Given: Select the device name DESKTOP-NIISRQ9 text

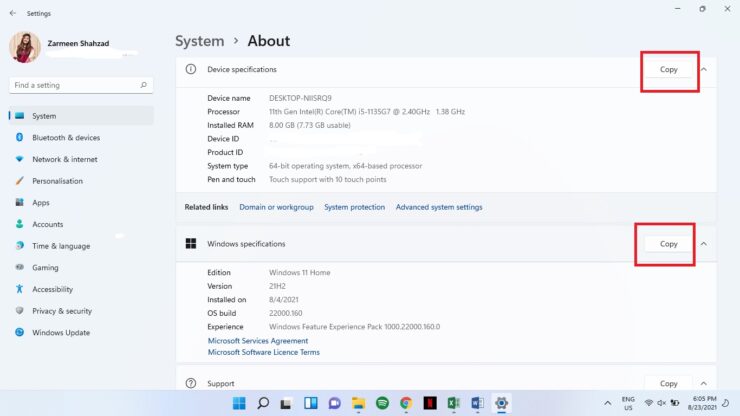Looking at the screenshot, I should click(300, 98).
